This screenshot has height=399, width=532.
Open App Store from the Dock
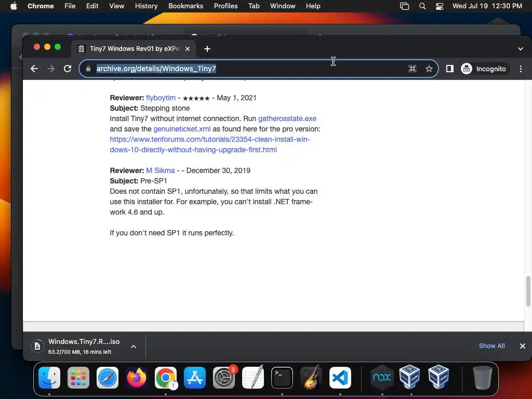(x=195, y=378)
